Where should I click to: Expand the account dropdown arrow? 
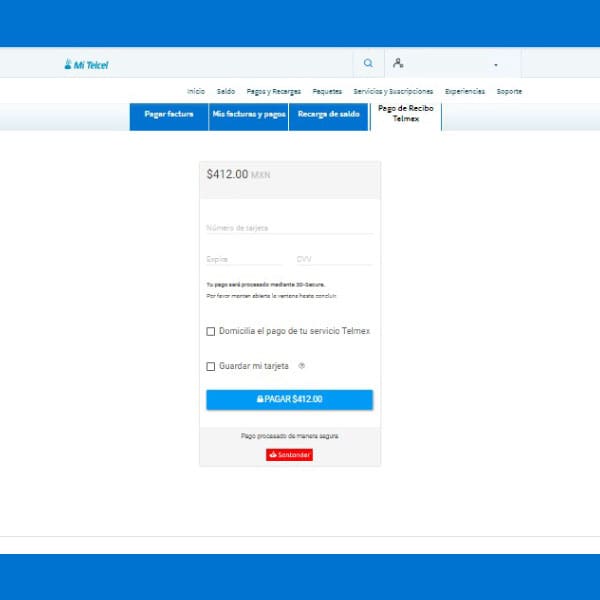click(496, 65)
